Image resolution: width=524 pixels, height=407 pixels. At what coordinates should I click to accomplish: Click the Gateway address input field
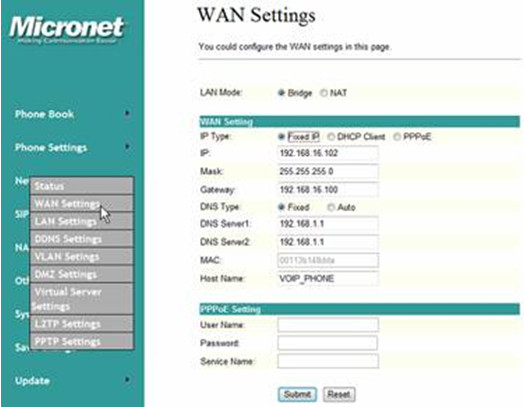[328, 190]
